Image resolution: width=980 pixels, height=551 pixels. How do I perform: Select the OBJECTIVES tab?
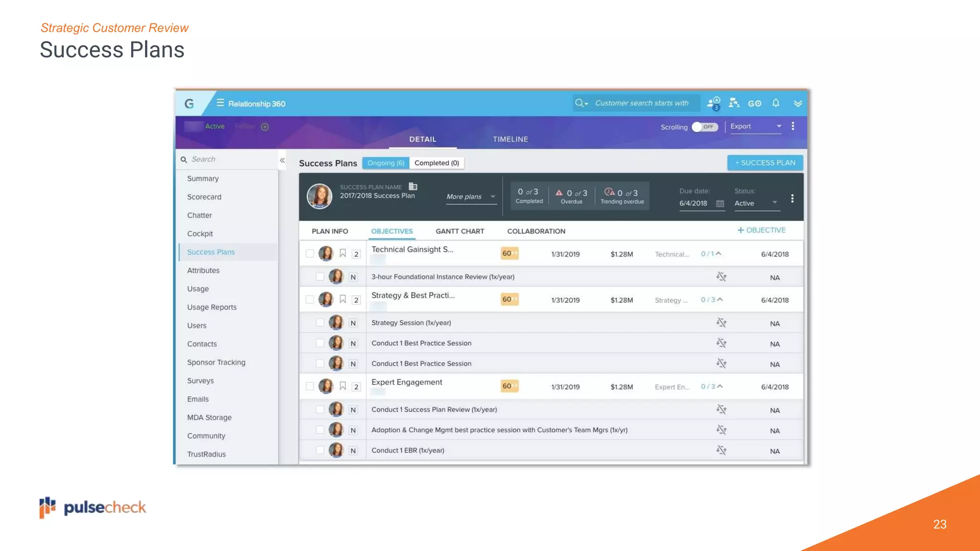(392, 231)
